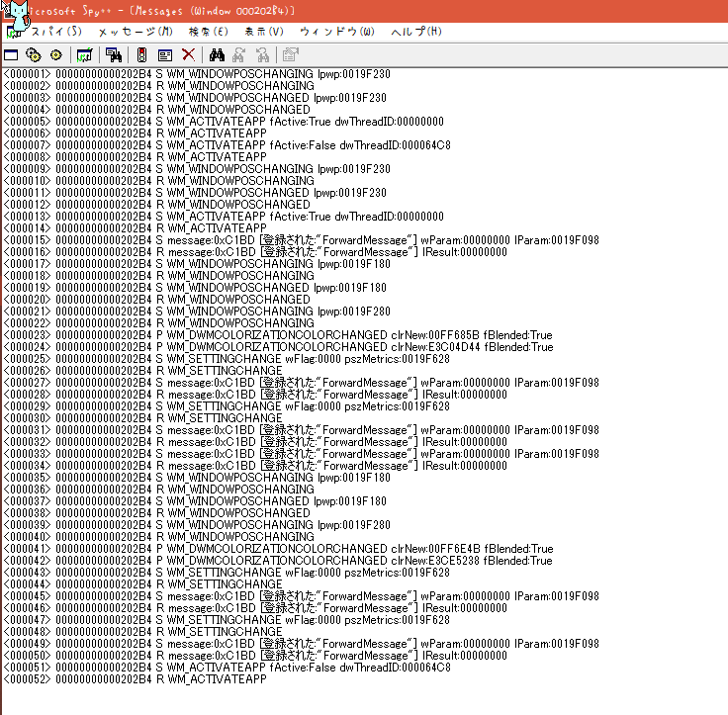728x715 pixels.
Task: Click the Log Messages toolbar icon
Action: [84, 55]
